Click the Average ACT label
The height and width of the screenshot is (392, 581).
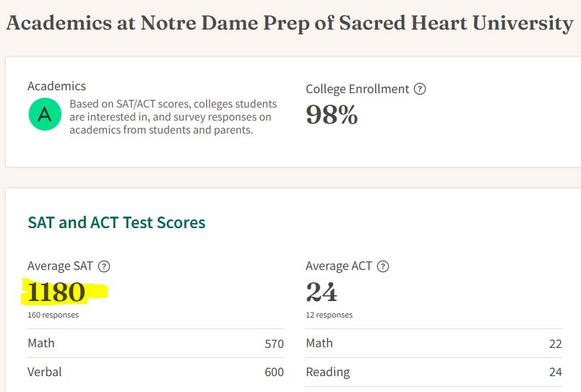tap(339, 266)
